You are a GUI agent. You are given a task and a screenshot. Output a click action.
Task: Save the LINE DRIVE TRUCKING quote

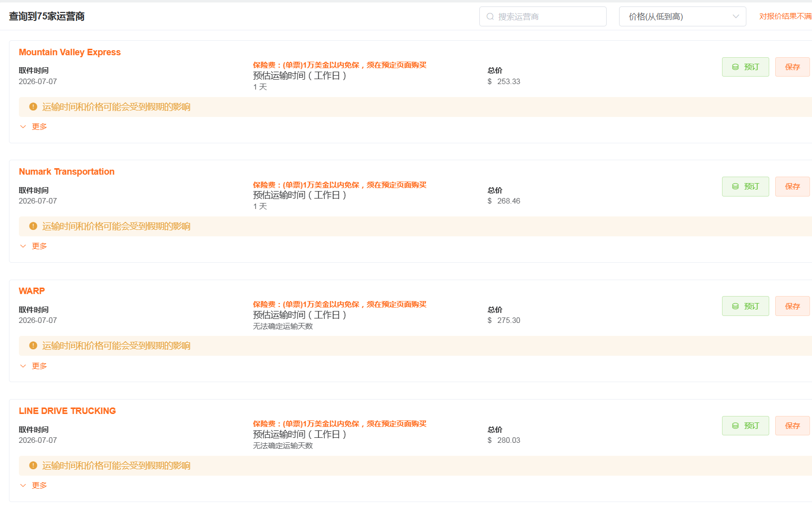click(792, 425)
